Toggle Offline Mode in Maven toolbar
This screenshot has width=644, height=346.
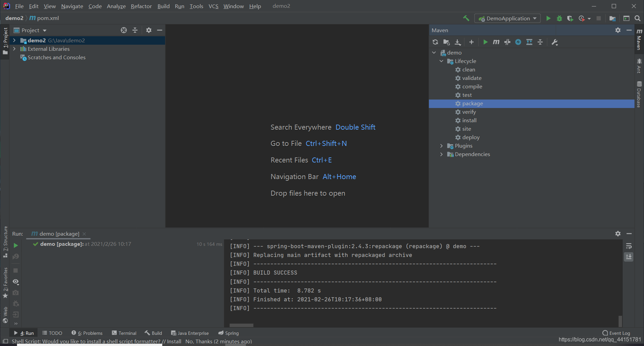click(507, 42)
